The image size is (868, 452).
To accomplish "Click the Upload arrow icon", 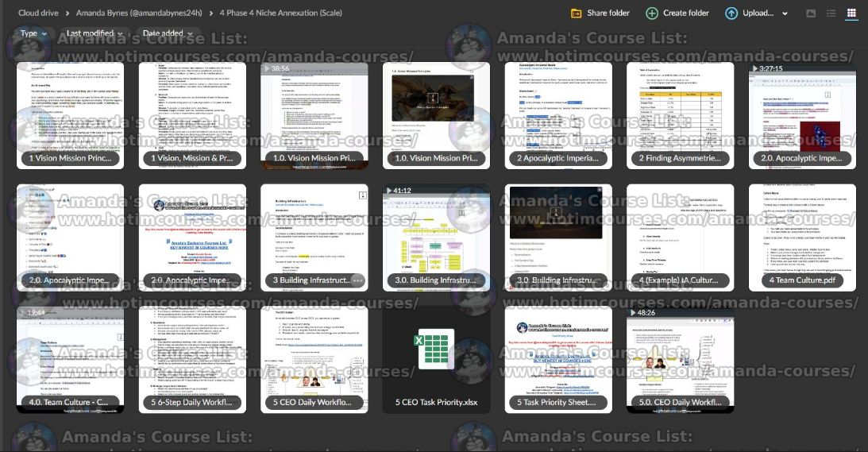I will 731,13.
